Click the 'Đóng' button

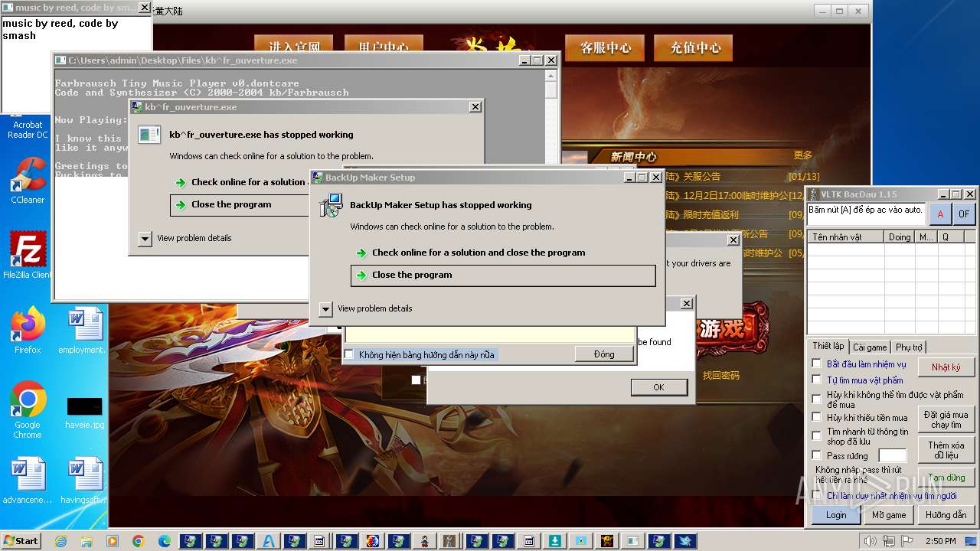pyautogui.click(x=604, y=354)
